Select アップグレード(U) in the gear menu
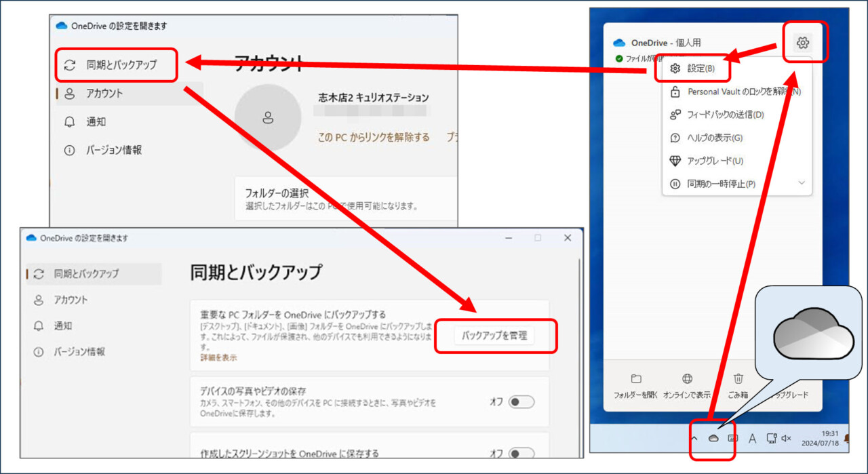The height and width of the screenshot is (474, 868). 736,161
